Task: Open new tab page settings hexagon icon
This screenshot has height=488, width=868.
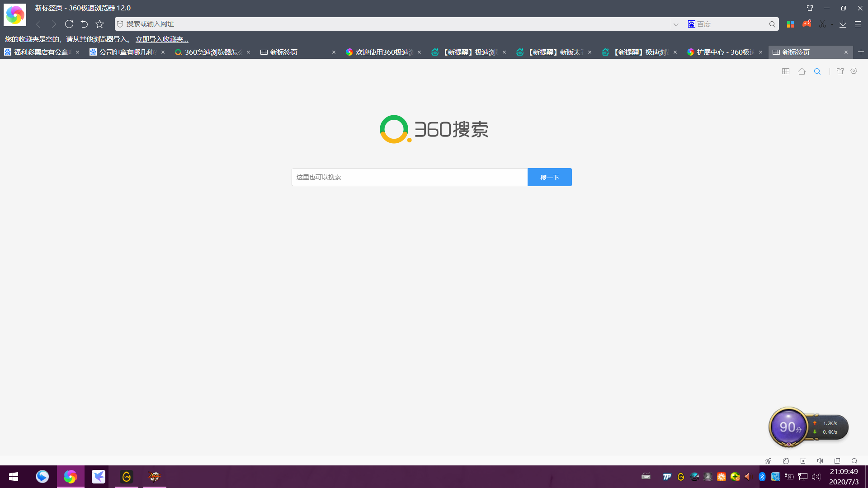Action: pos(854,71)
